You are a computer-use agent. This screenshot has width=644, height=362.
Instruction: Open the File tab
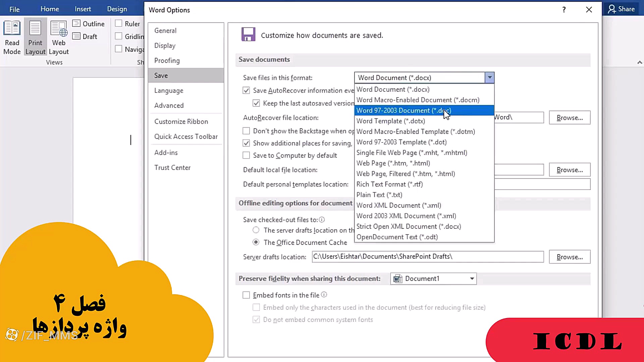point(14,9)
